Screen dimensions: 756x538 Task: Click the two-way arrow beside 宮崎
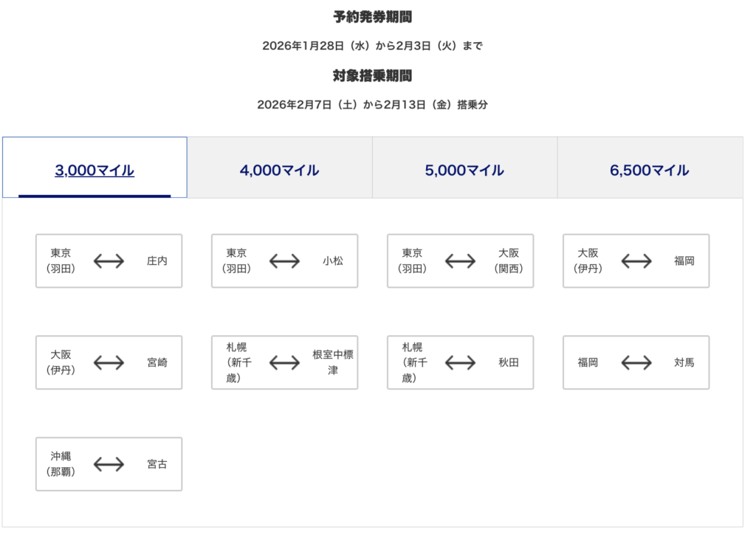click(x=109, y=362)
